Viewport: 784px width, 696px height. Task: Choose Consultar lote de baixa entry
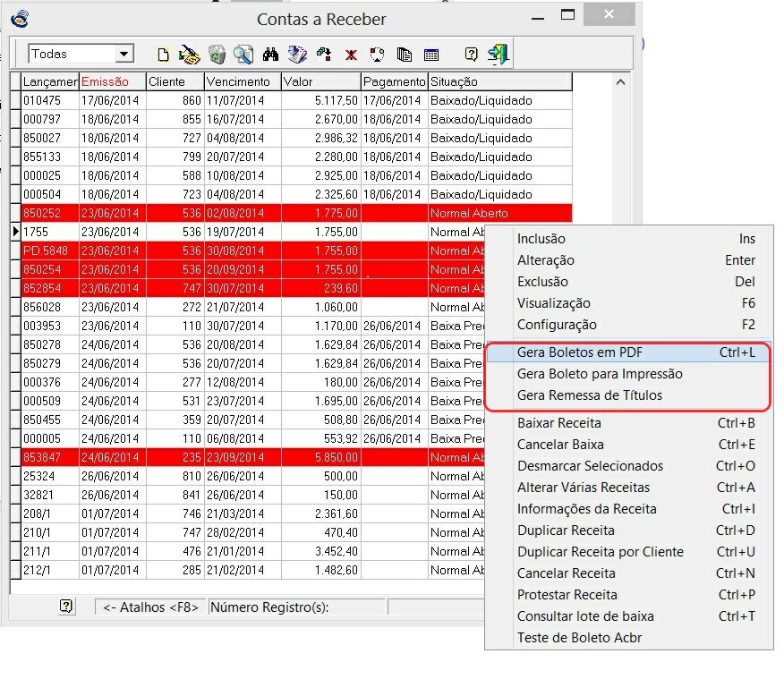[629, 616]
